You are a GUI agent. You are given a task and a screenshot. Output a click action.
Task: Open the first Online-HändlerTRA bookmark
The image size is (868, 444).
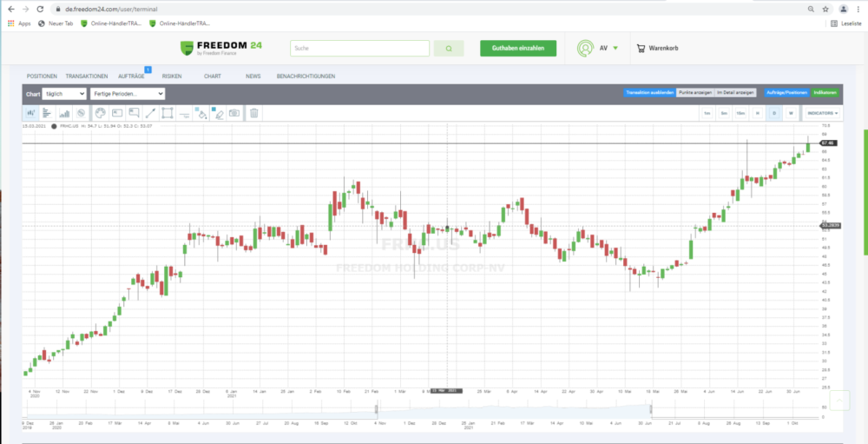[x=111, y=23]
